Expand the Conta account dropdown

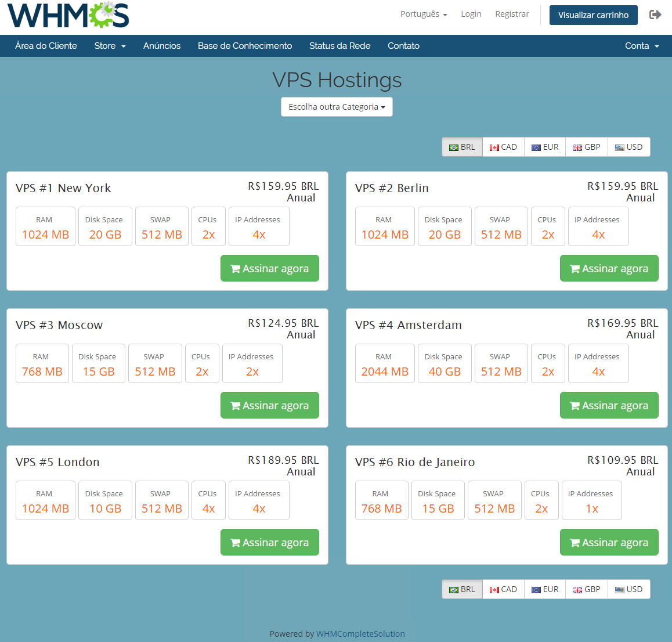[642, 46]
